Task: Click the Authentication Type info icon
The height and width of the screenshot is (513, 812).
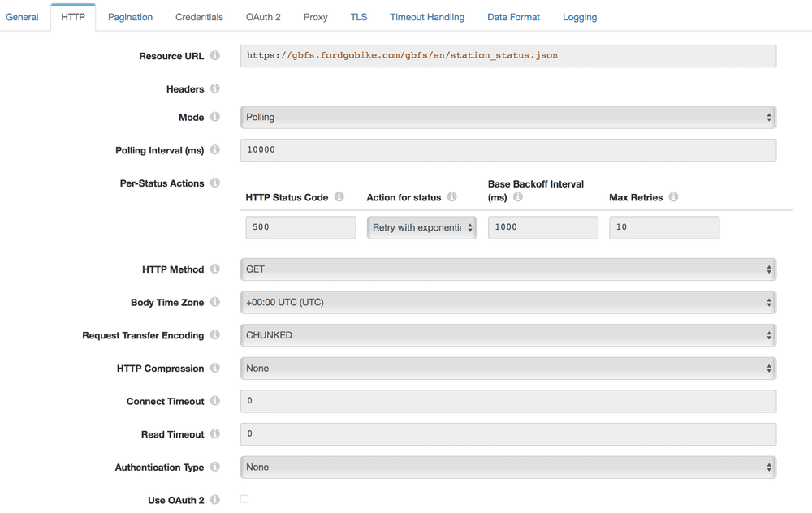Action: tap(215, 467)
